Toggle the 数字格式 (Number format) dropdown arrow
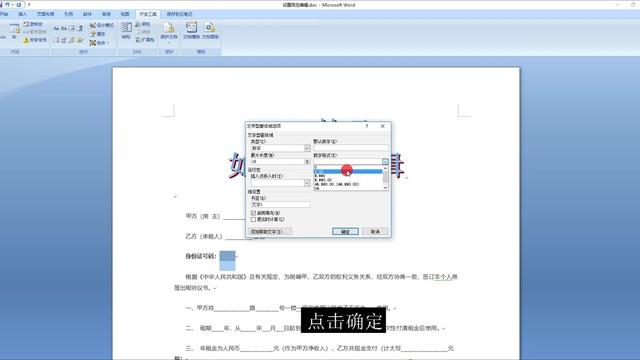This screenshot has height=360, width=640. coord(385,162)
